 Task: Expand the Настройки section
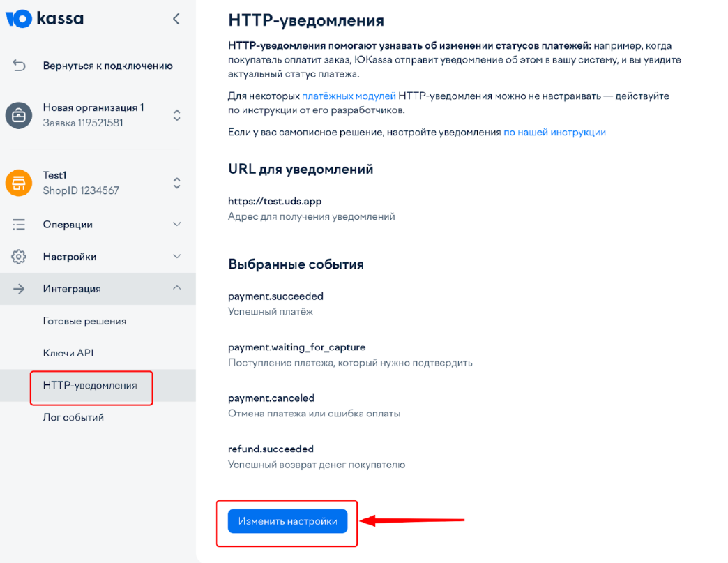177,256
